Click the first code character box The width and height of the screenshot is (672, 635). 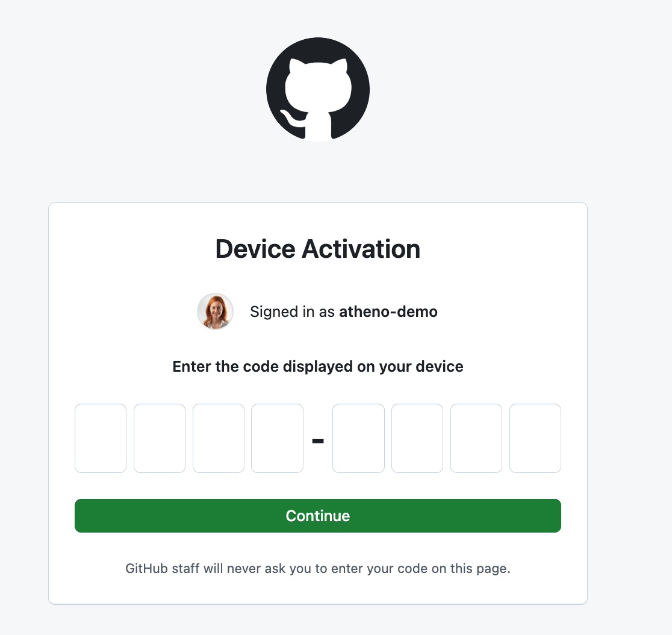click(x=101, y=438)
